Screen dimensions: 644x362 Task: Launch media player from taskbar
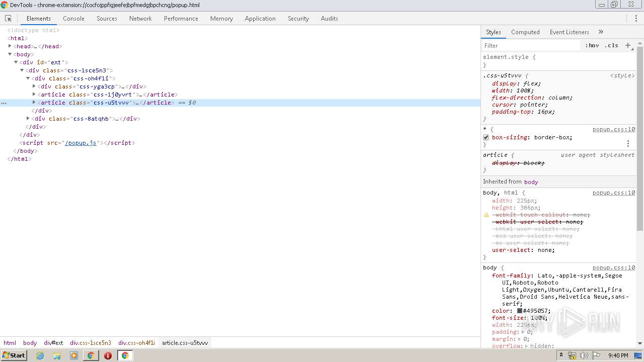click(x=74, y=355)
